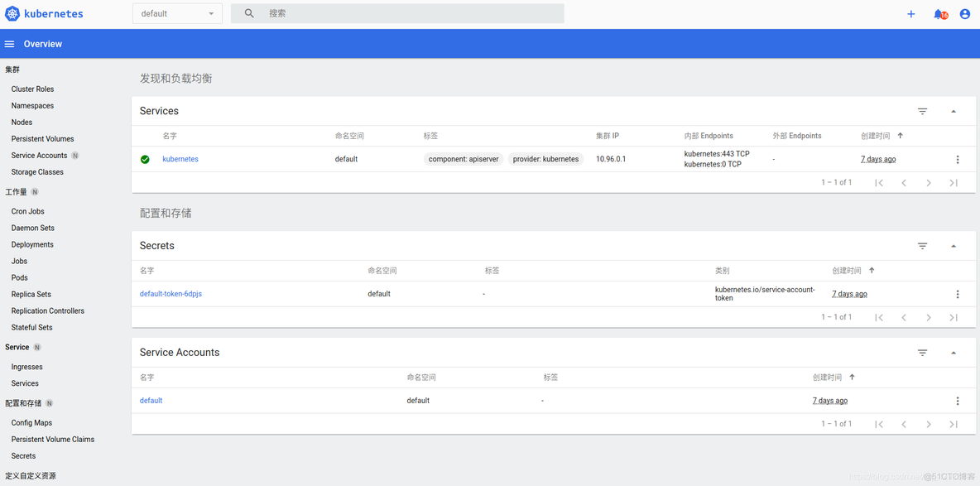The image size is (980, 486).
Task: Open Pods in the sidebar
Action: (20, 277)
